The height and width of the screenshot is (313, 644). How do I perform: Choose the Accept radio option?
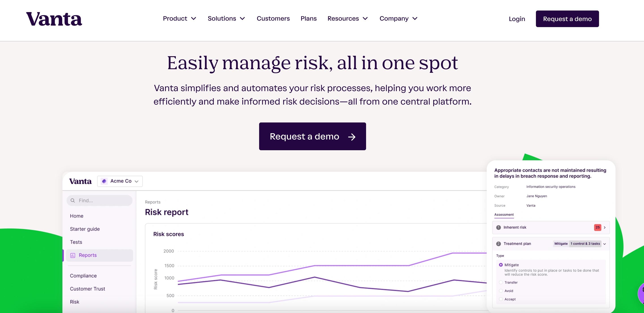click(x=501, y=299)
